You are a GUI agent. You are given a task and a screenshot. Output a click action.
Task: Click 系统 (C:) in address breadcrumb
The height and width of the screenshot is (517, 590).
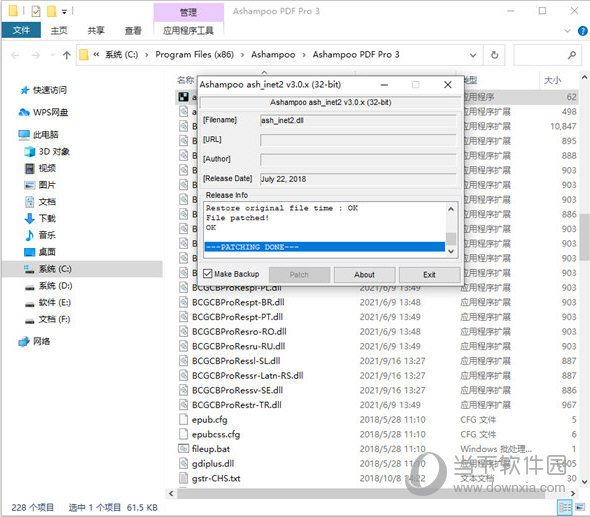pyautogui.click(x=122, y=55)
